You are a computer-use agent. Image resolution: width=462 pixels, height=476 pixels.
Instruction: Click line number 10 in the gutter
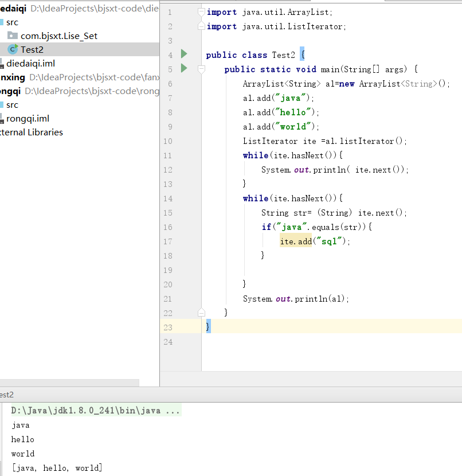168,142
